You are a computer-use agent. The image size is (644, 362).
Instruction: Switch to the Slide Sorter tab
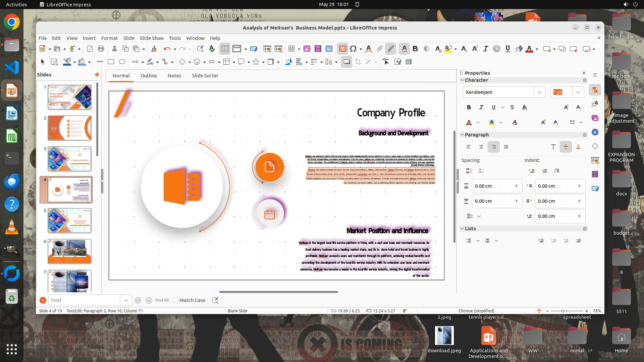tap(205, 76)
